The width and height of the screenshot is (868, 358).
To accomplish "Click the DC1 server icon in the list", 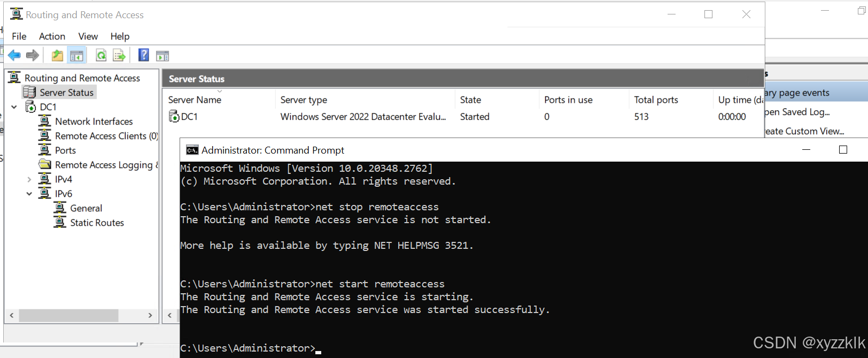I will [x=174, y=116].
